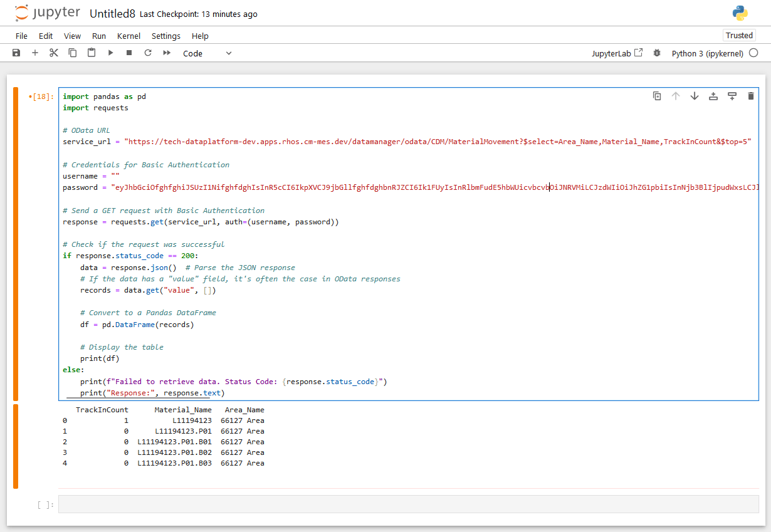The height and width of the screenshot is (532, 771).
Task: Open the Settings menu
Action: coord(165,36)
